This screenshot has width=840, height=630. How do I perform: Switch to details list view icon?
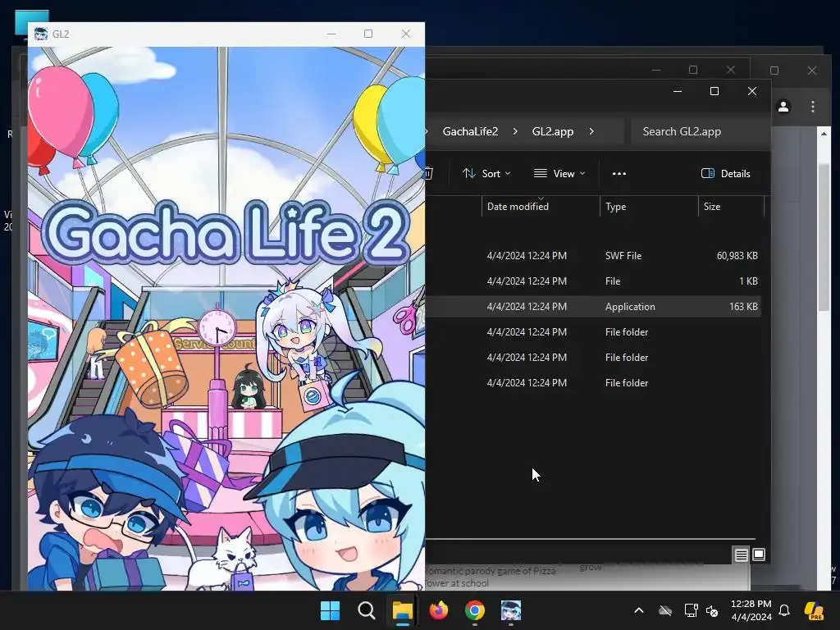click(741, 555)
